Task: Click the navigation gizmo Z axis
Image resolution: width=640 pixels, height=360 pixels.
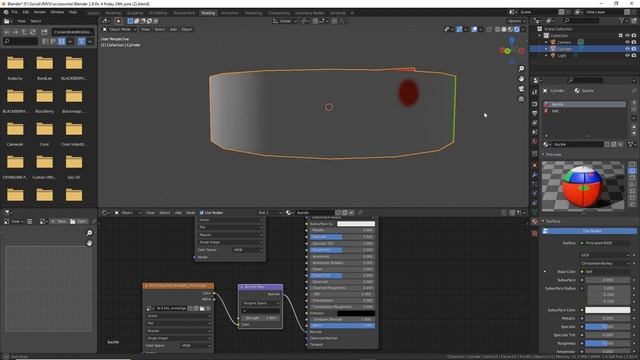Action: pyautogui.click(x=511, y=40)
